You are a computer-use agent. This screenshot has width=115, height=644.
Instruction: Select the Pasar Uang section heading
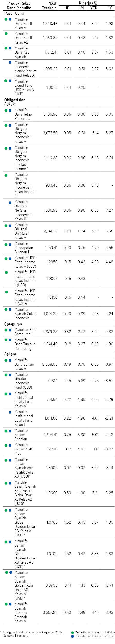[14, 13]
